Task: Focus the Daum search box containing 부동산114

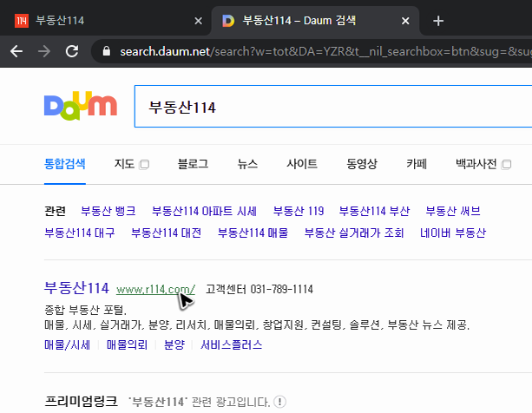Action: point(333,107)
